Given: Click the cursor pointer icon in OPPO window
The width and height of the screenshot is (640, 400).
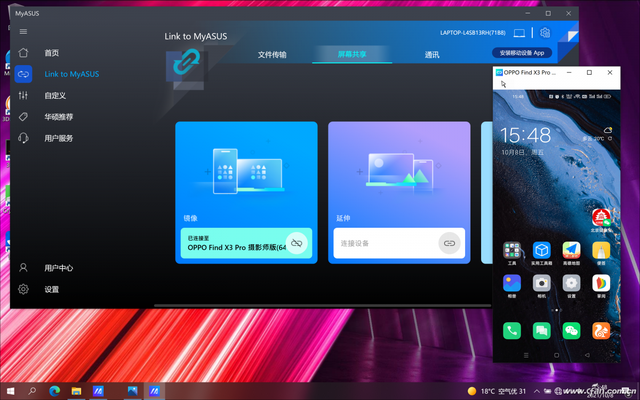Looking at the screenshot, I should (503, 84).
